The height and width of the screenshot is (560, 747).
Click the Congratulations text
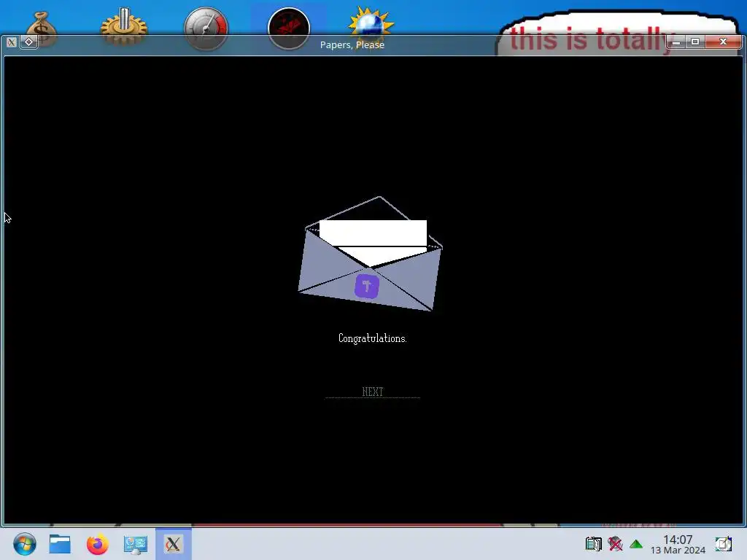point(373,338)
